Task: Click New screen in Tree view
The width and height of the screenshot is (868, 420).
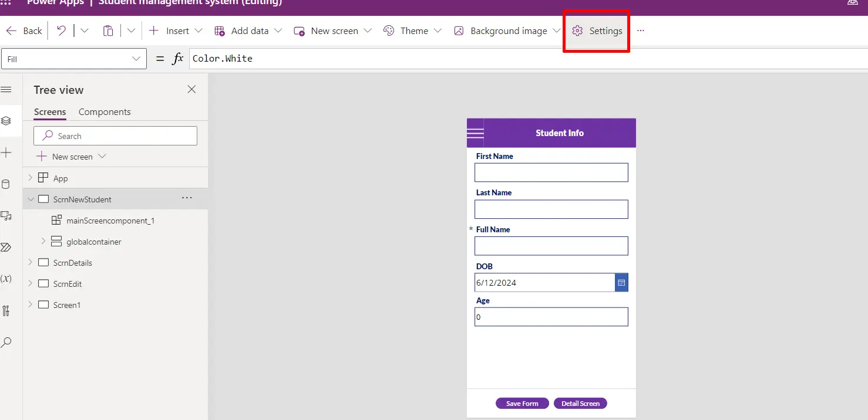Action: pos(71,157)
